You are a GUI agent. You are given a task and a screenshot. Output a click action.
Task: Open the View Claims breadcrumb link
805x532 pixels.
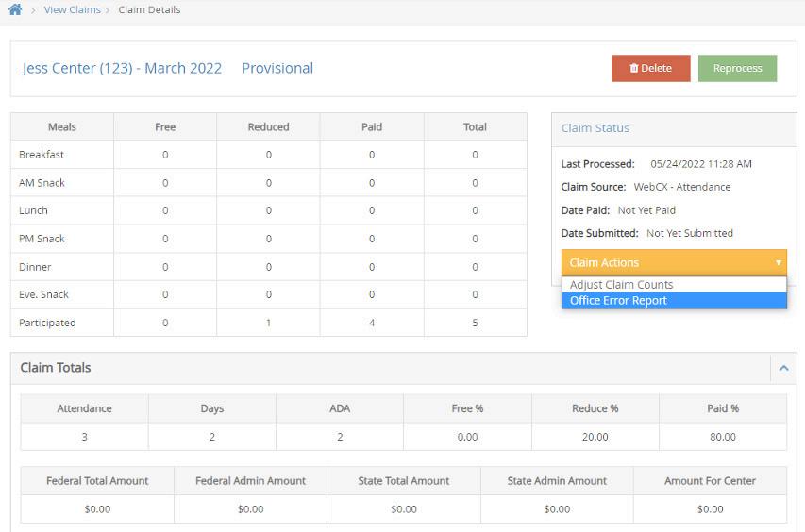[x=72, y=10]
